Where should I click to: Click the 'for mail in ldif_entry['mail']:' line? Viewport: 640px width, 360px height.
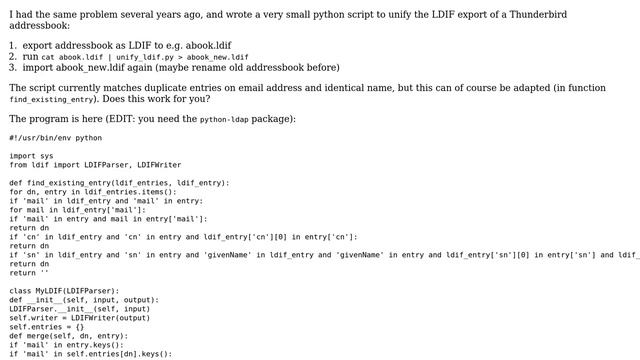coord(78,210)
